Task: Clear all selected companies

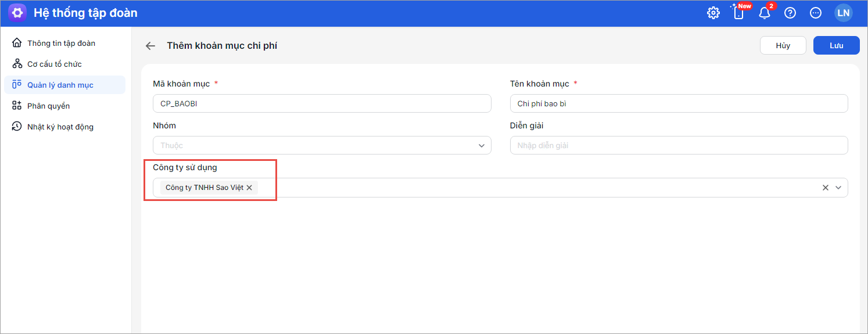Action: (825, 188)
